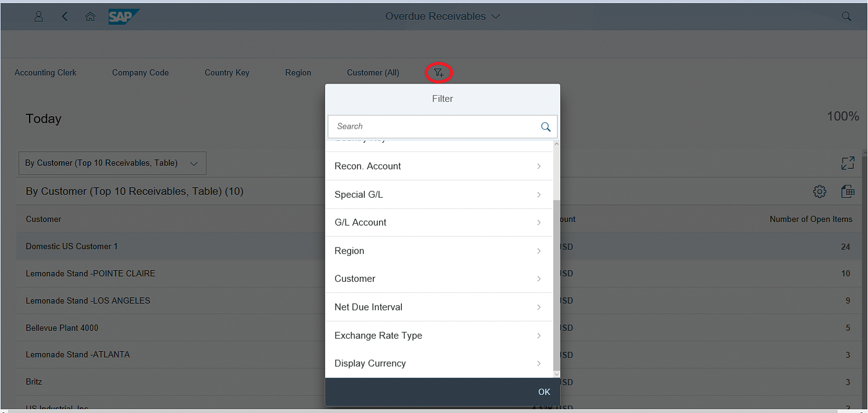Viewport: 868px width, 413px height.
Task: Open the Overdue Receivables title dropdown
Action: tap(443, 17)
